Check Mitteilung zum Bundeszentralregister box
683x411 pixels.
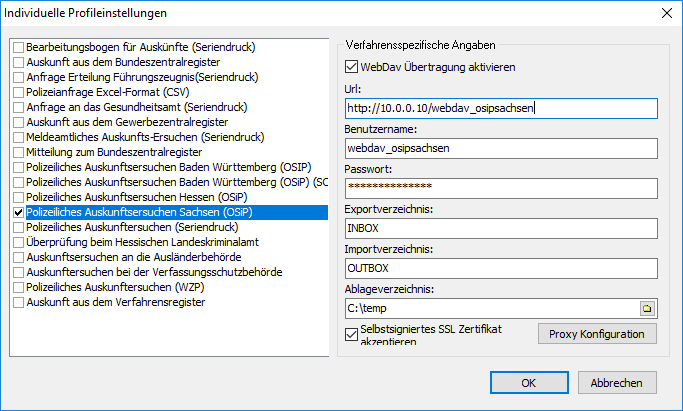tap(18, 152)
